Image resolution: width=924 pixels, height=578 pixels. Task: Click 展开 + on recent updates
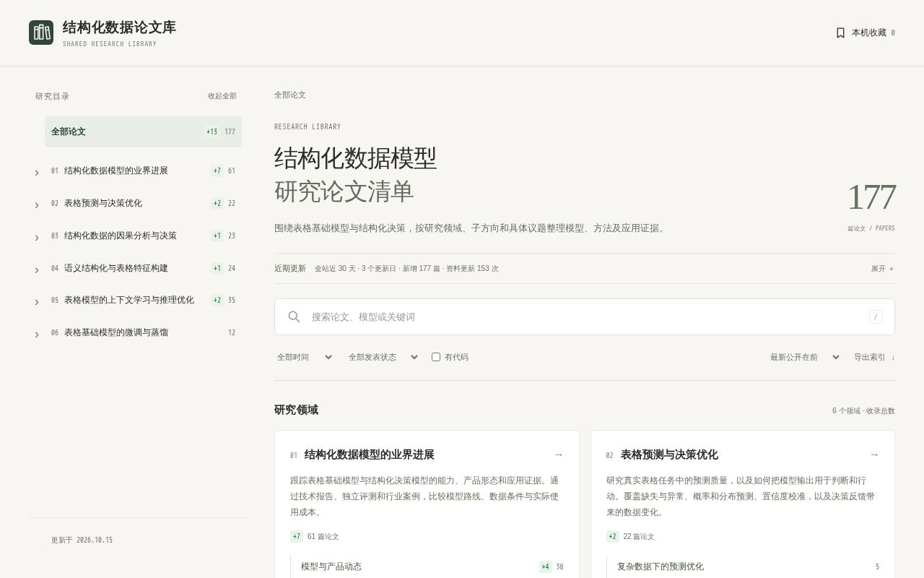click(x=882, y=269)
